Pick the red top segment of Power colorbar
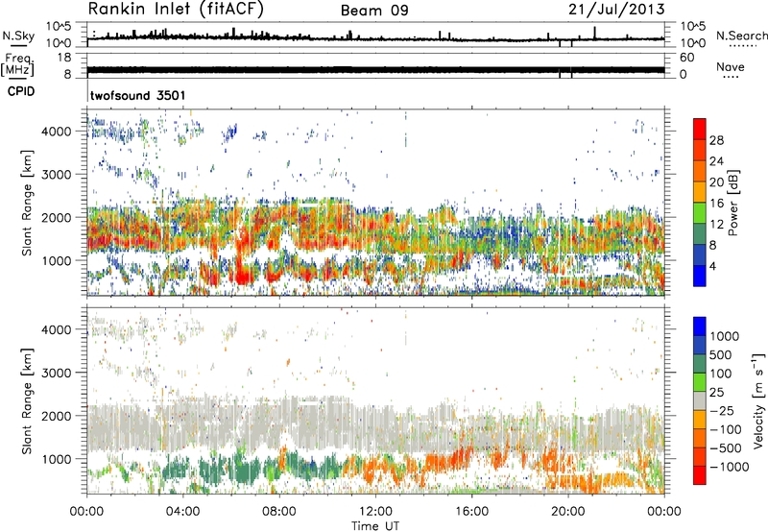Image resolution: width=768 pixels, height=532 pixels. (x=700, y=130)
